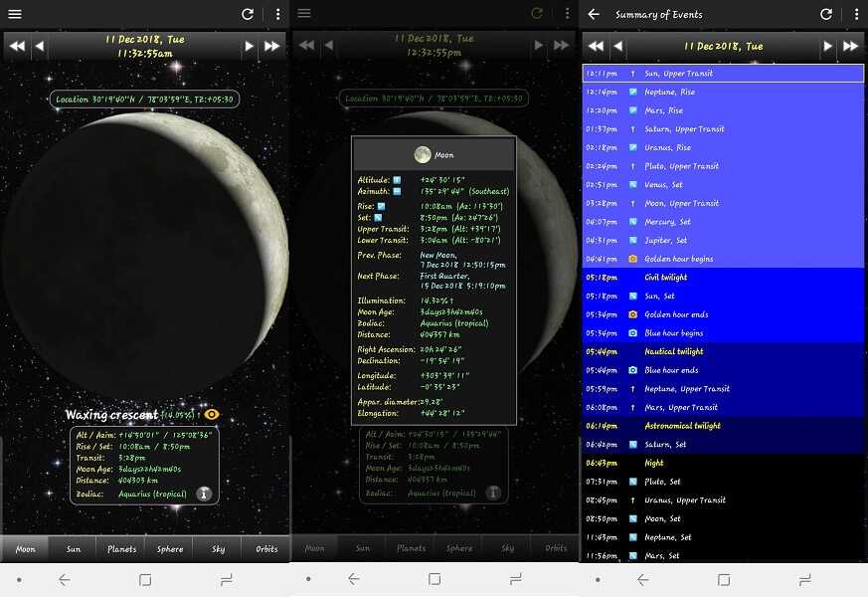Tap the Location coordinates box on 11:32:55am screen
This screenshot has width=868, height=597.
(145, 99)
